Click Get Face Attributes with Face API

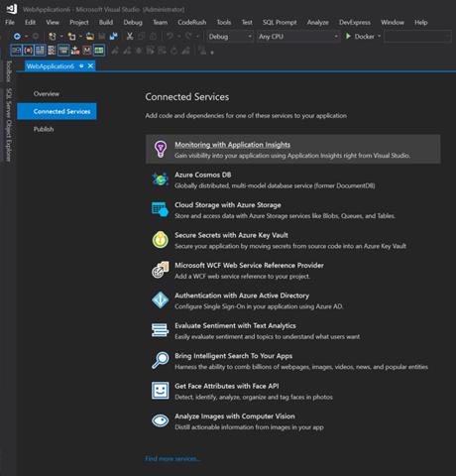coord(227,386)
